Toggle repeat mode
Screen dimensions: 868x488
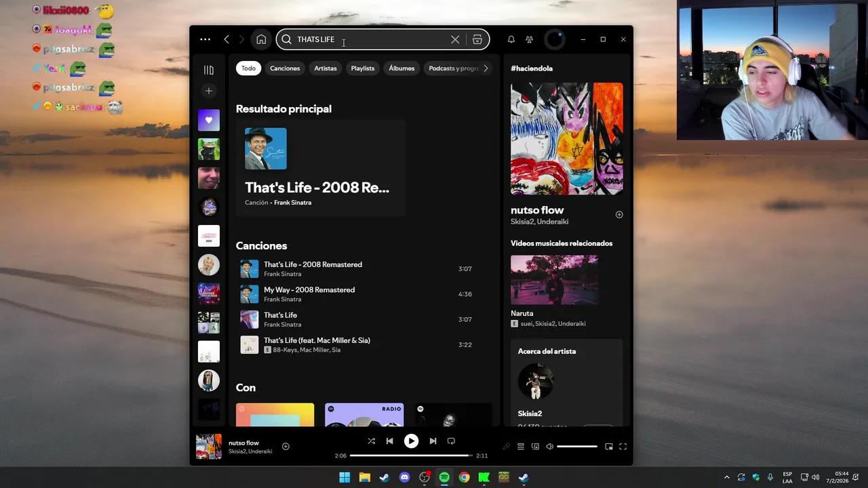pos(451,441)
